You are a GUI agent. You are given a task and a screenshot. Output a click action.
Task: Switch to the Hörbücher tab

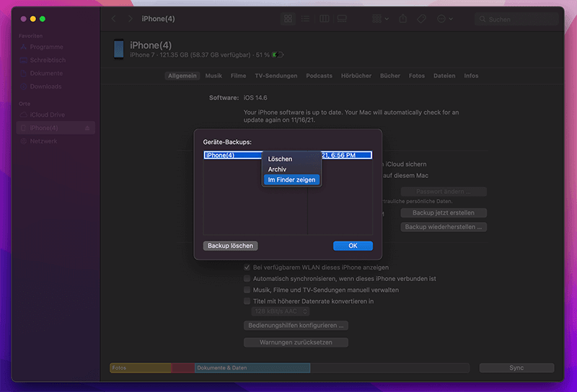pos(356,76)
